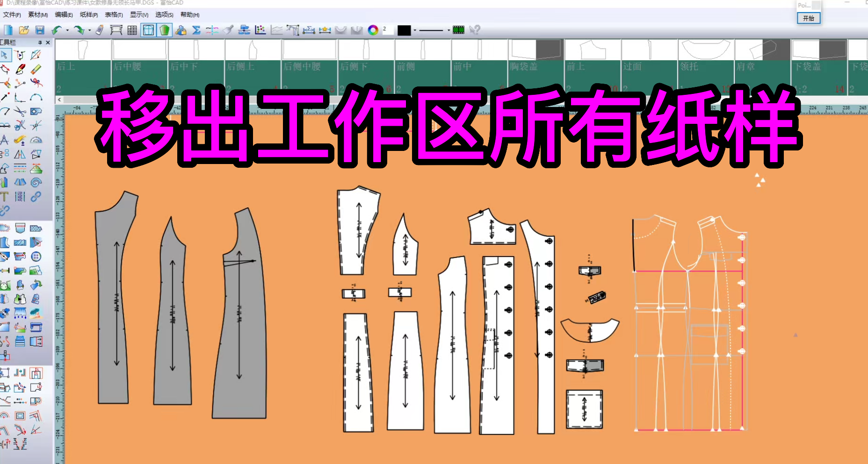Screen dimensions: 868x464
Task: Select the 前侧 pattern thumbnail
Action: pyautogui.click(x=423, y=67)
